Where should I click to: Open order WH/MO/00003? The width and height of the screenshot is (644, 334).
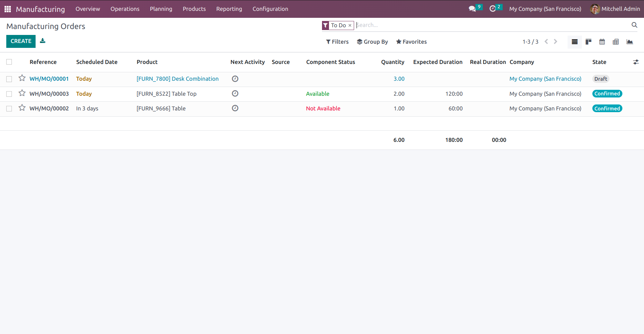(x=49, y=94)
